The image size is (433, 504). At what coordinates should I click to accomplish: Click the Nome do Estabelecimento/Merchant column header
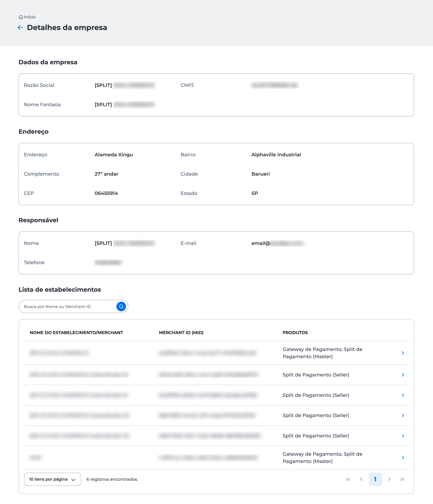point(76,333)
